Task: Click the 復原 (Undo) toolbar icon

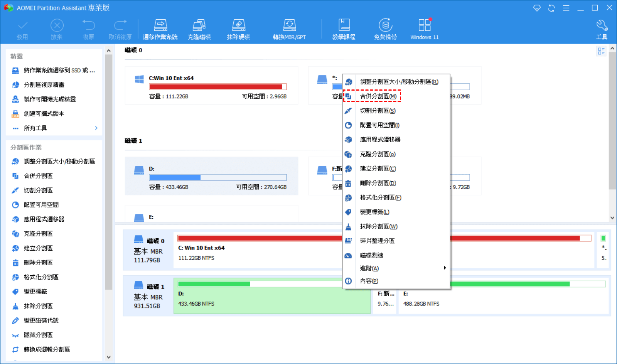Action: point(88,29)
